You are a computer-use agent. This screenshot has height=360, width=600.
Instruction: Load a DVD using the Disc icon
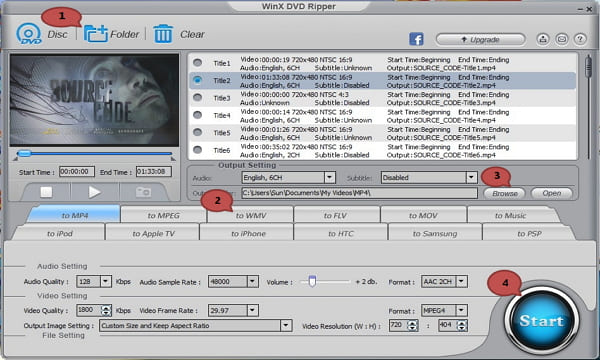click(x=29, y=34)
